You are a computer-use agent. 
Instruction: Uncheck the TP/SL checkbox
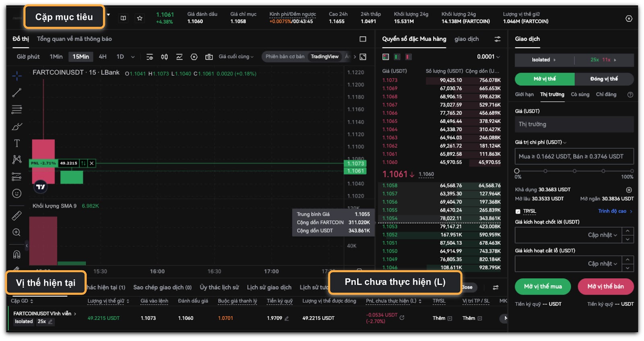click(518, 211)
